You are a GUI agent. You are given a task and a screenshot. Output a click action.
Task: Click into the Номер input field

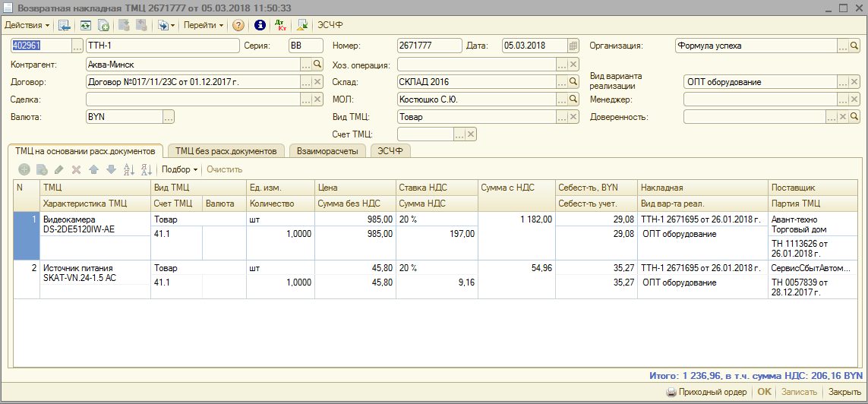429,46
